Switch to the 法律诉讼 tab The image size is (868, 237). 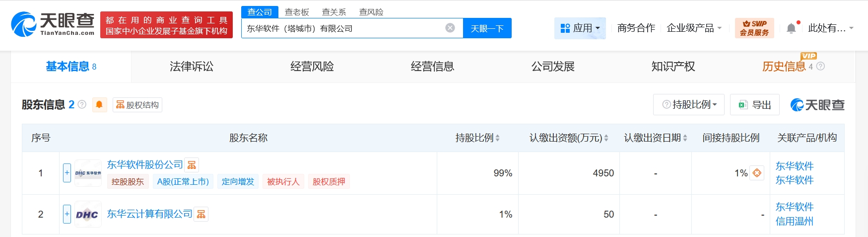click(x=191, y=67)
